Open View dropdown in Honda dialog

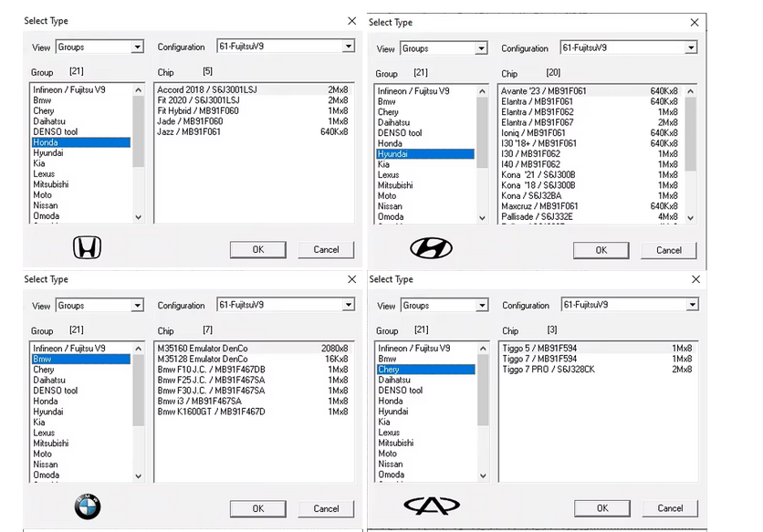tap(138, 47)
